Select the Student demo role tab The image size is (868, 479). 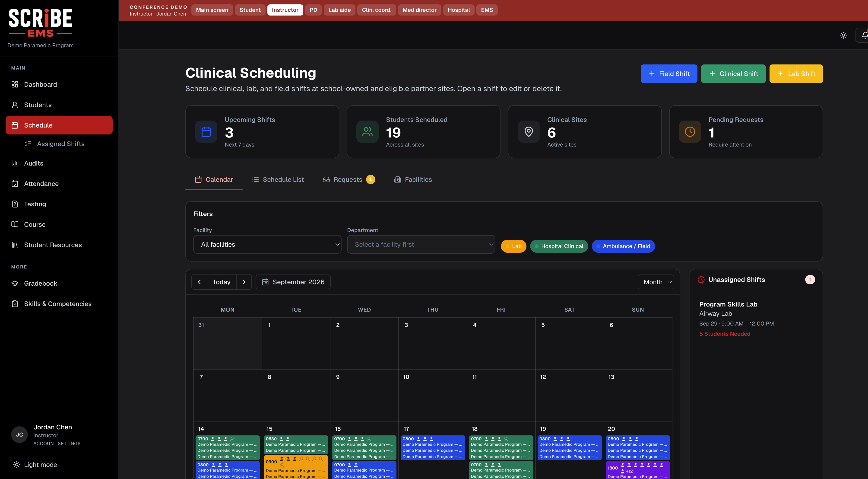(250, 10)
